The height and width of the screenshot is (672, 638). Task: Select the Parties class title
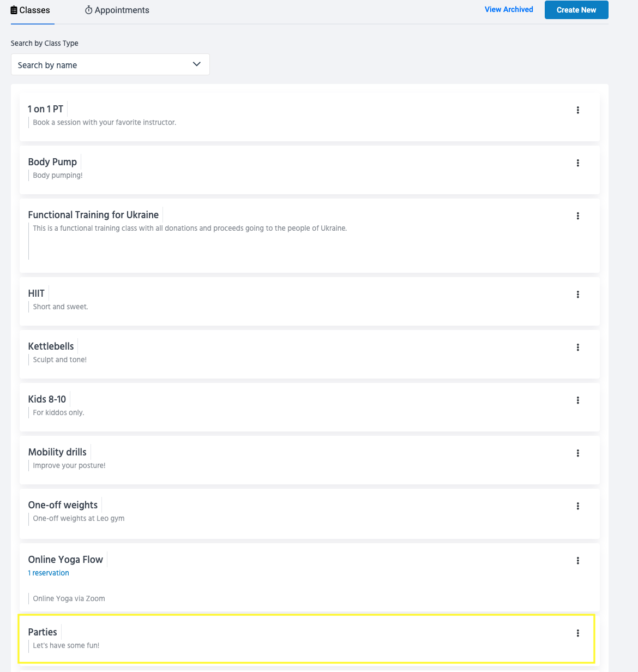coord(43,632)
